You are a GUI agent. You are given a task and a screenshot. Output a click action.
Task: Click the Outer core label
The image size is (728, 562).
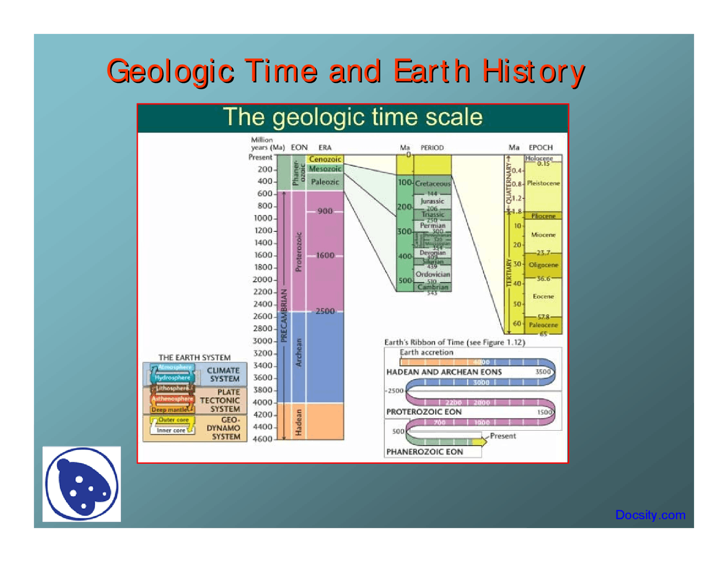pos(173,420)
